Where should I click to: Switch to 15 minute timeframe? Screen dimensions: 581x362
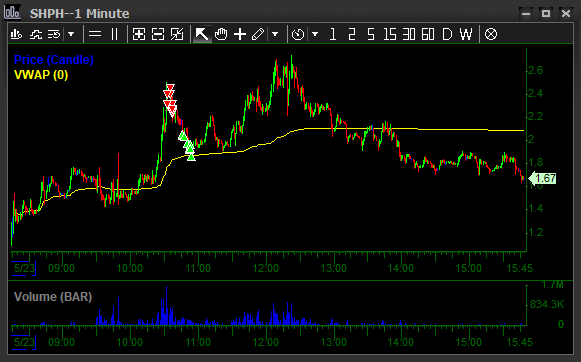coord(390,34)
